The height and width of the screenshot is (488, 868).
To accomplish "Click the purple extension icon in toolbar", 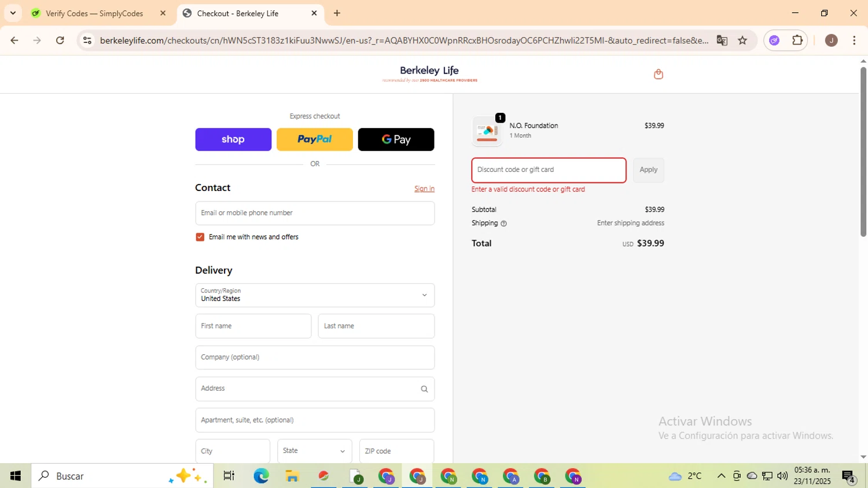I will [x=774, y=41].
